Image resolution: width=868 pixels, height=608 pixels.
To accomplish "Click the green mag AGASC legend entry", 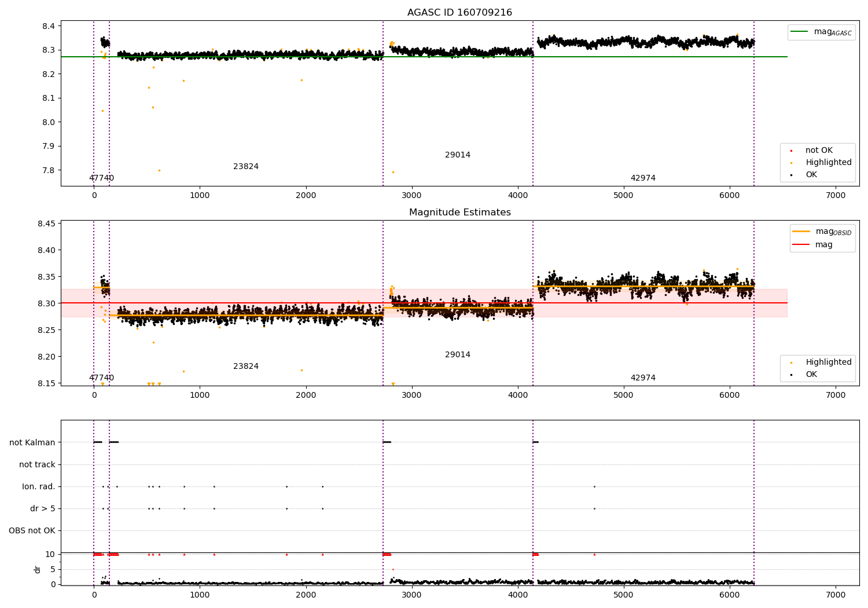I will click(x=822, y=32).
